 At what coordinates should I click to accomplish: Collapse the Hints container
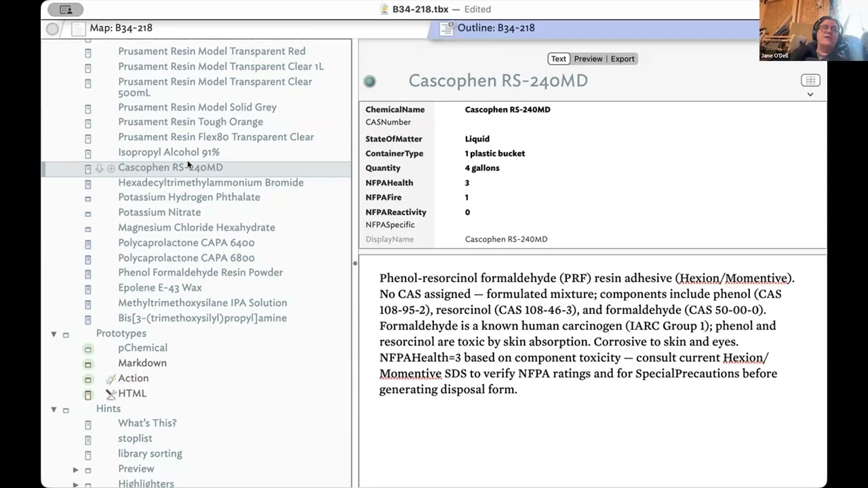54,409
